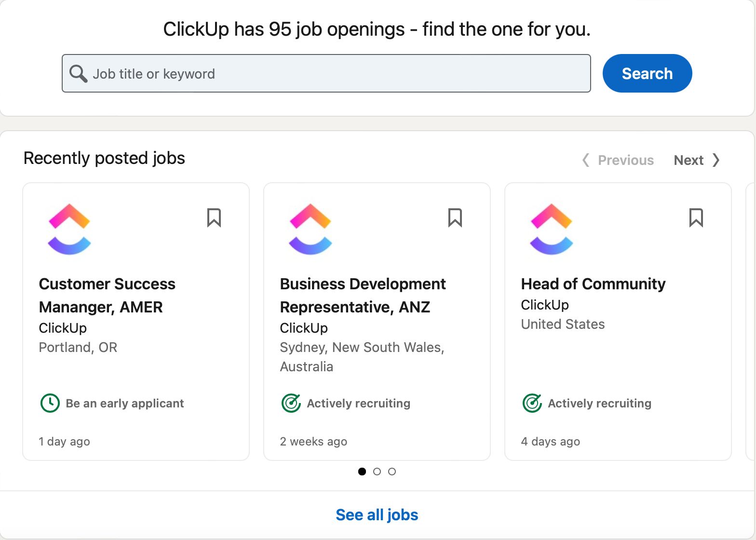Click the recruiting target icon on Community card
Viewport: 756px width, 540px height.
click(x=532, y=403)
